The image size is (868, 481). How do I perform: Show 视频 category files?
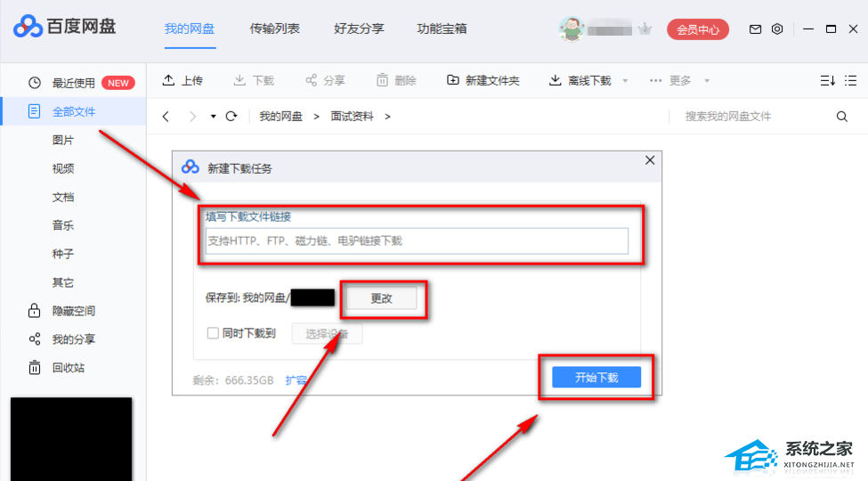point(63,168)
